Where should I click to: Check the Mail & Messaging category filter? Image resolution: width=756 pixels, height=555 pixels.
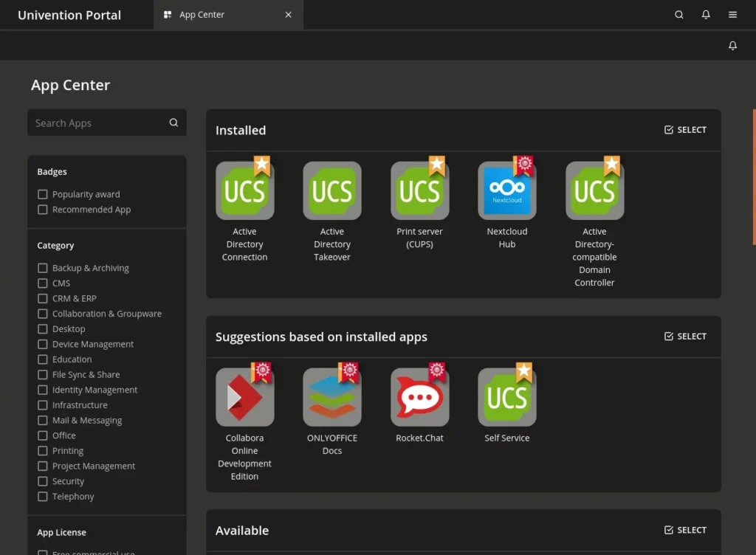coord(42,420)
